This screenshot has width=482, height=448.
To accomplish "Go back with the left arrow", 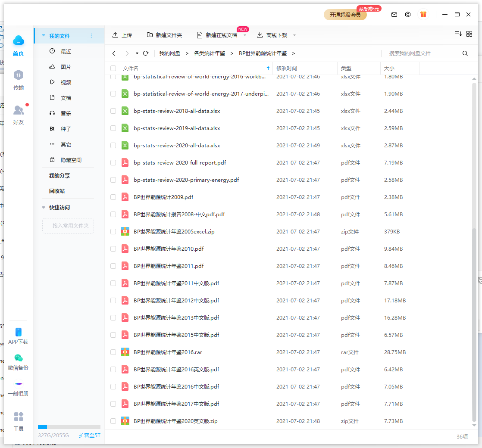I will pyautogui.click(x=114, y=53).
